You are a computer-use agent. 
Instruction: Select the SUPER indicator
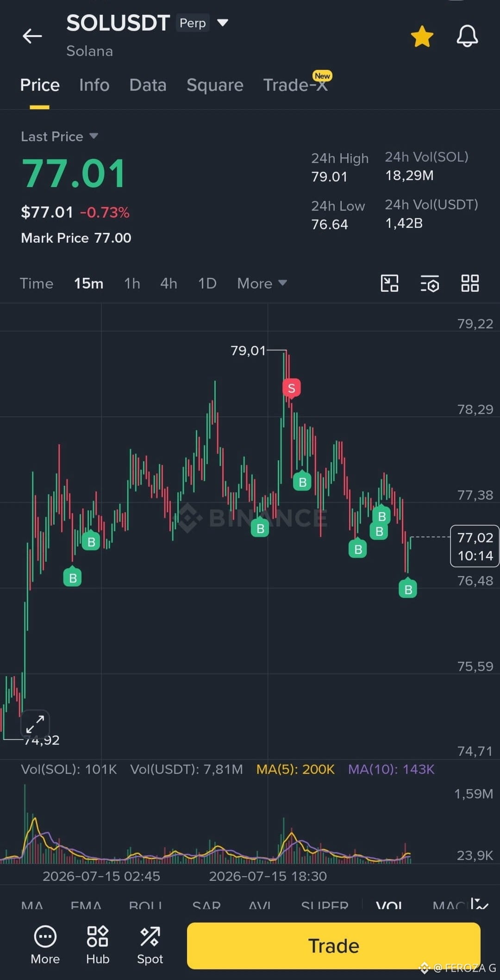point(325,905)
